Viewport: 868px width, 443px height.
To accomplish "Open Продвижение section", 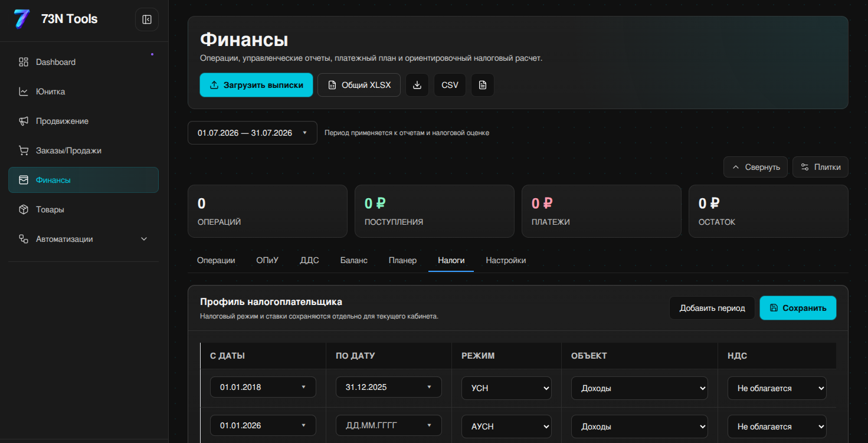I will 83,121.
